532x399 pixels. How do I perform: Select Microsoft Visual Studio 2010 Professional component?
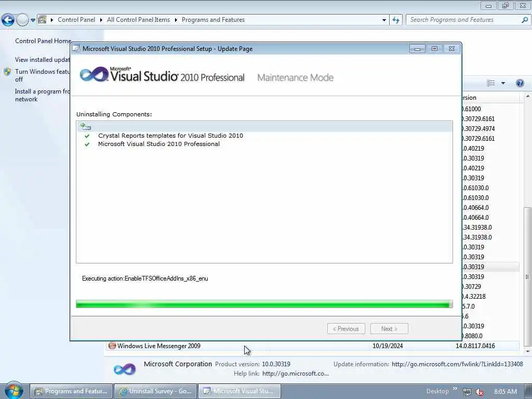coord(159,144)
